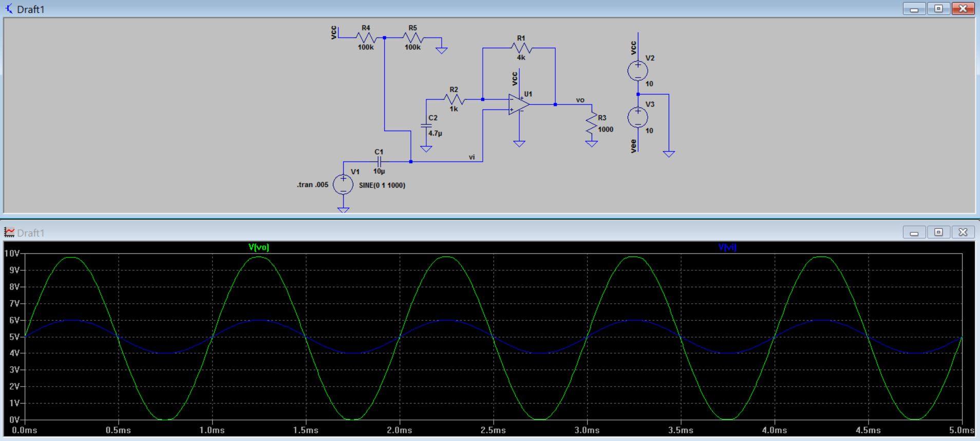Click the 100k value under R5
Viewport: 980px width, 441px height.
412,47
